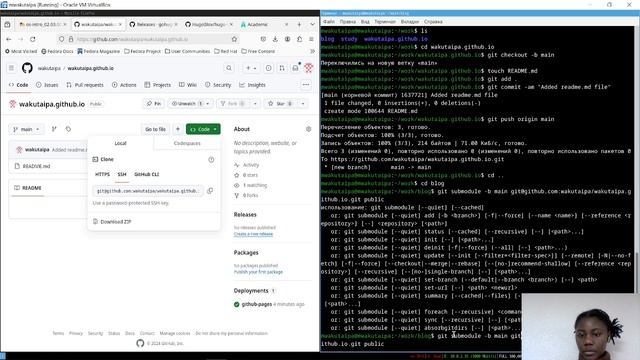Open the Firefox extensions puzzle icon
The image size is (640, 360).
(x=300, y=39)
